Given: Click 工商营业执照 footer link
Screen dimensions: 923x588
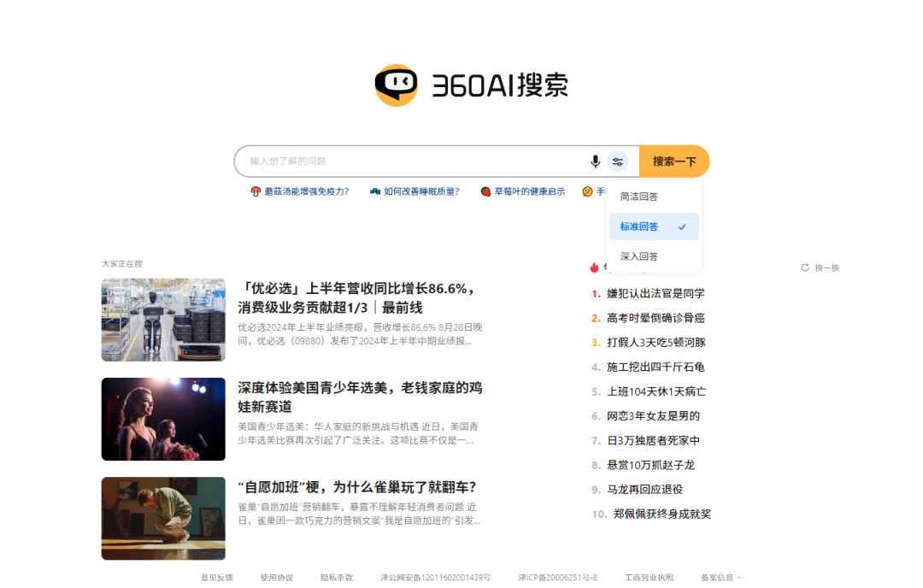Looking at the screenshot, I should pyautogui.click(x=650, y=578).
